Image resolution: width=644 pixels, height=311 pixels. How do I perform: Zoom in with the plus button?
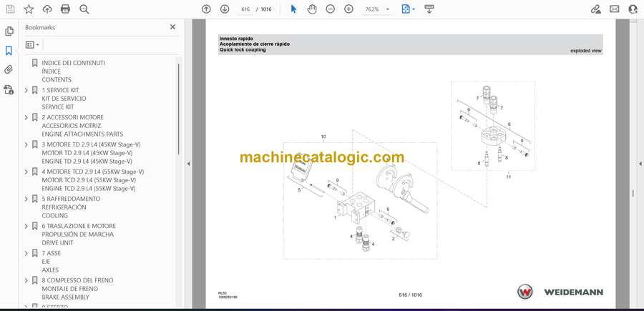(348, 9)
